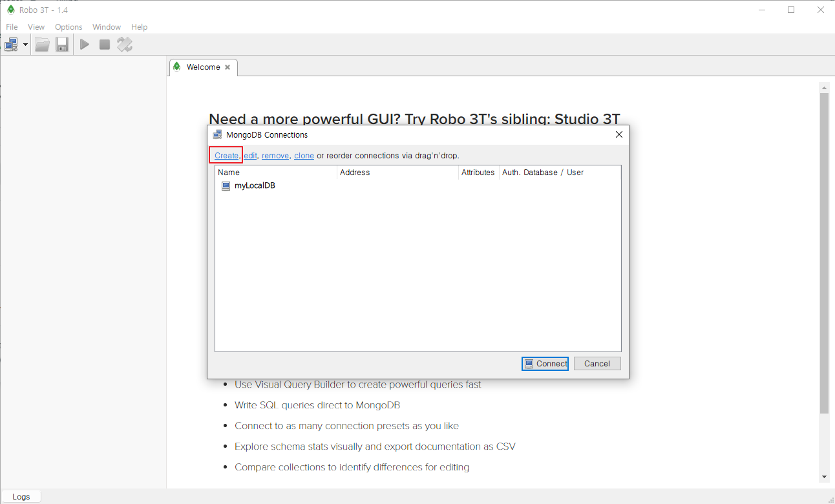The image size is (835, 504).
Task: Click the myLocalDB computer icon
Action: click(x=226, y=185)
